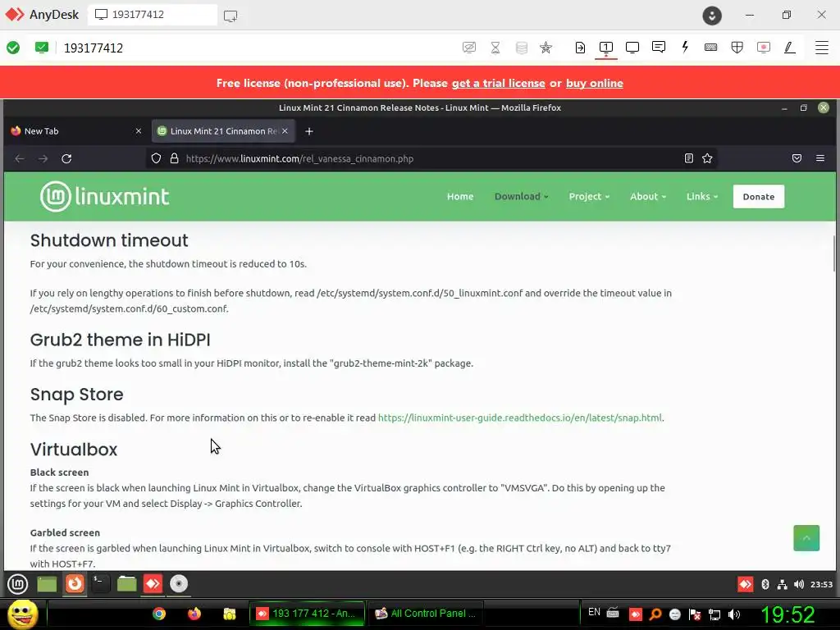Open Chrome from Windows taskbar
This screenshot has height=630, width=840.
pyautogui.click(x=159, y=614)
